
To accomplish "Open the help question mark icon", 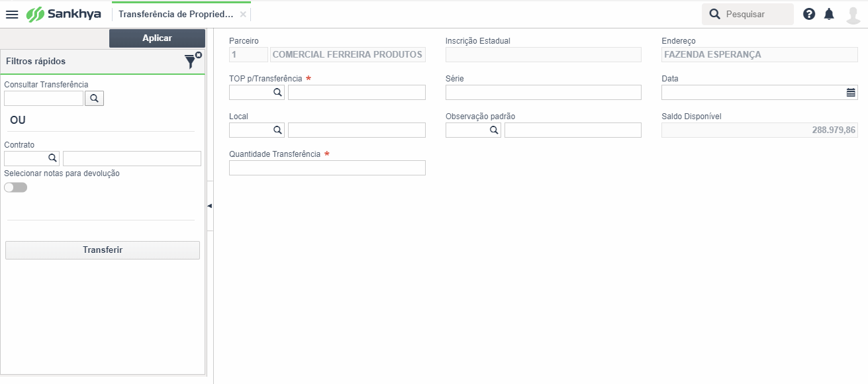I will 809,14.
